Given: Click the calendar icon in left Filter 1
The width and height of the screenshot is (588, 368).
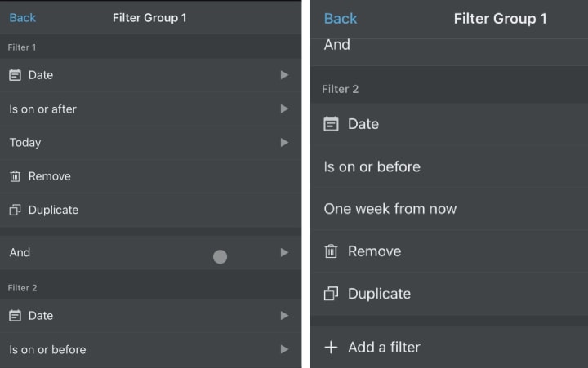Looking at the screenshot, I should tap(16, 75).
